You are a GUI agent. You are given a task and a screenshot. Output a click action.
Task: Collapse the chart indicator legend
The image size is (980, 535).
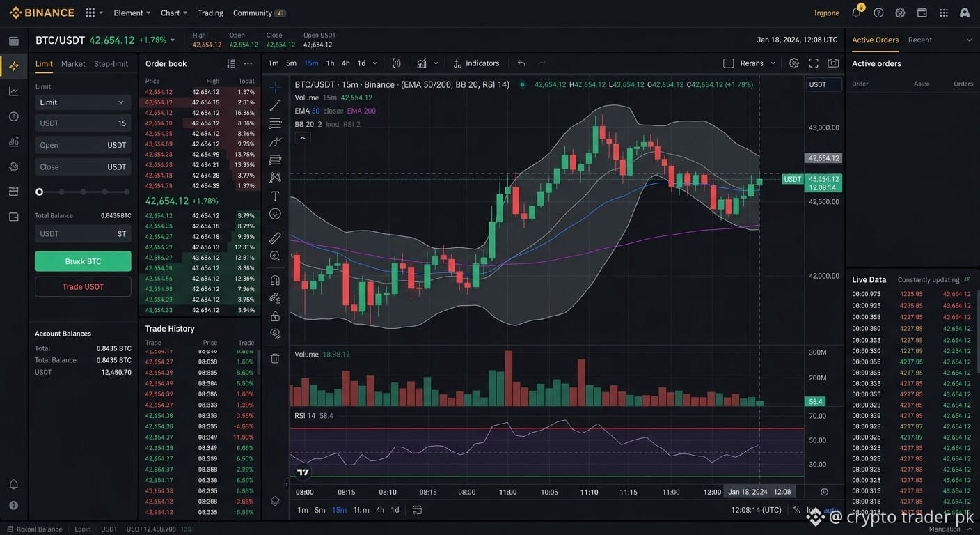[303, 138]
